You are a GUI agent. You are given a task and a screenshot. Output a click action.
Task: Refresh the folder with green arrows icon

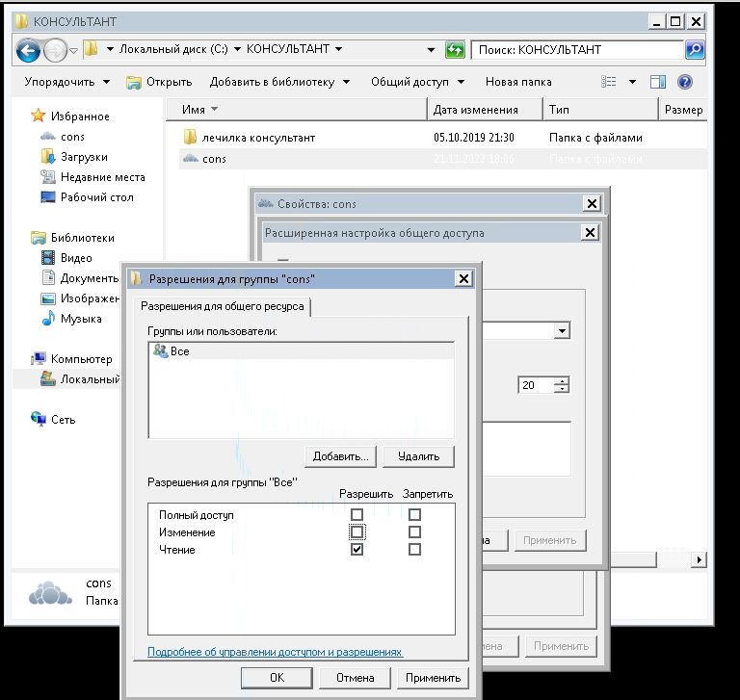pyautogui.click(x=455, y=49)
